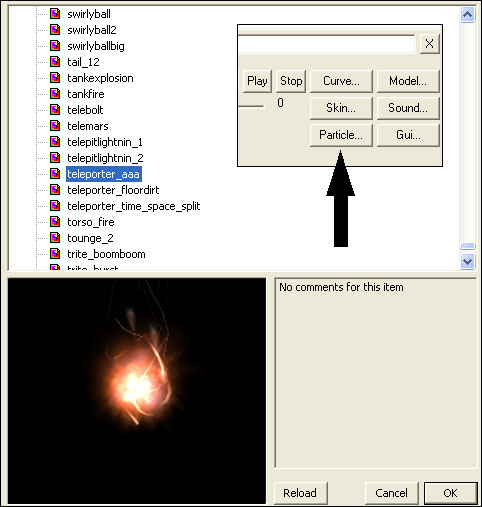Open the Skin... selector
This screenshot has width=482, height=507.
click(x=341, y=108)
